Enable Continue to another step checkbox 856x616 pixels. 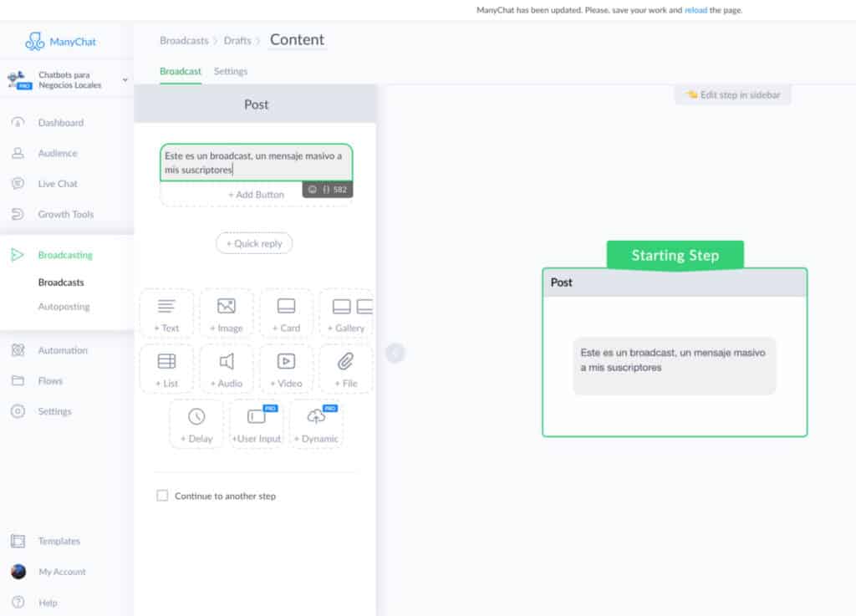point(162,496)
